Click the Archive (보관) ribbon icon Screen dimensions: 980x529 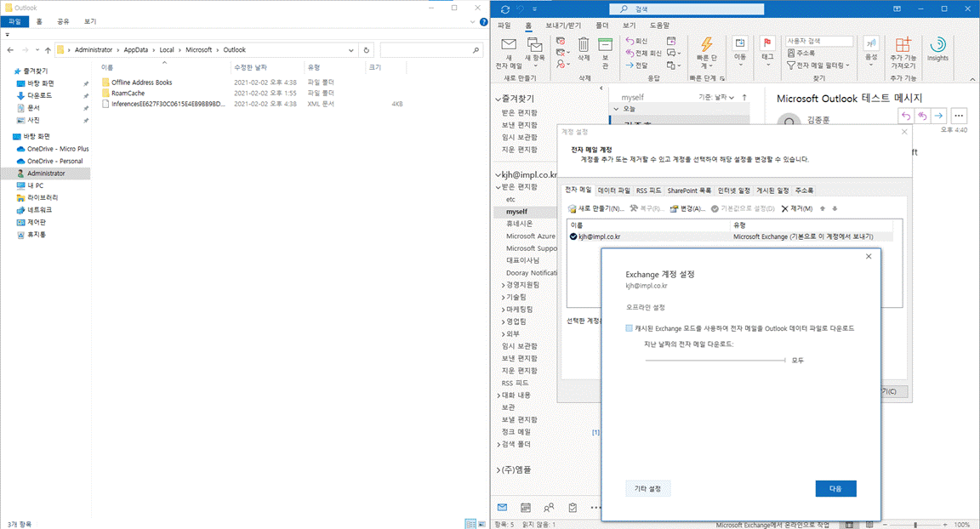[605, 53]
